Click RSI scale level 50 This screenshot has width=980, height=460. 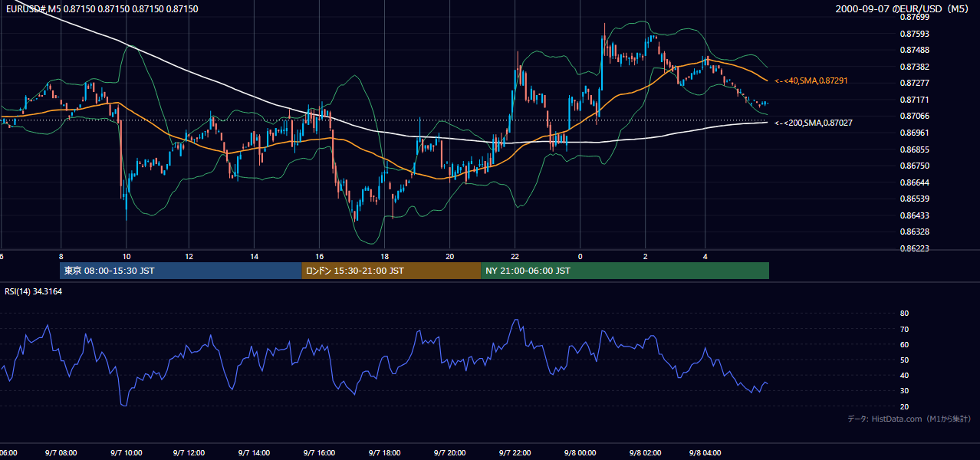point(904,360)
